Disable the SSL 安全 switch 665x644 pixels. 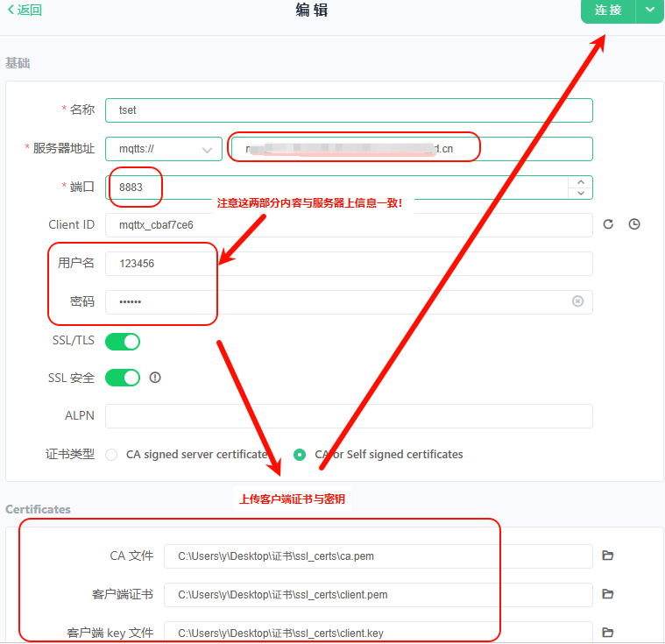coord(123,378)
